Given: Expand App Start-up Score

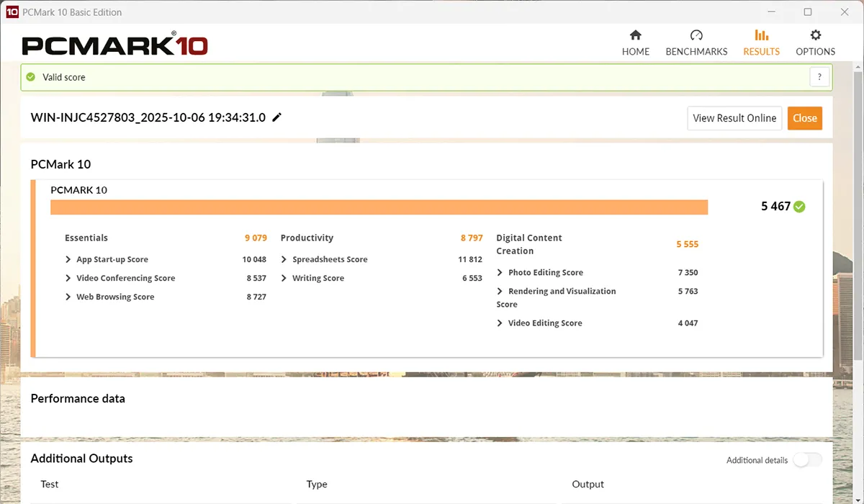Looking at the screenshot, I should click(69, 259).
